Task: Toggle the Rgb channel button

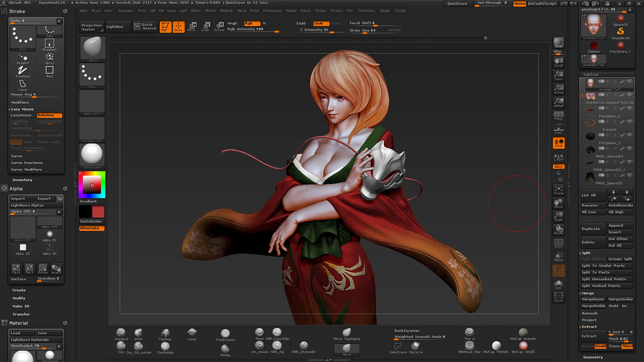Action: pyautogui.click(x=252, y=23)
